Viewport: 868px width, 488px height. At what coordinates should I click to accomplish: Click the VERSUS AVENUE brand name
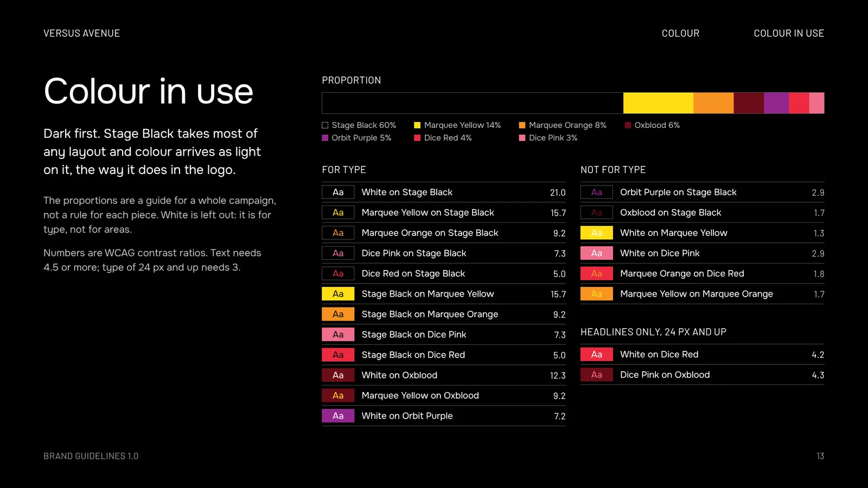[81, 34]
